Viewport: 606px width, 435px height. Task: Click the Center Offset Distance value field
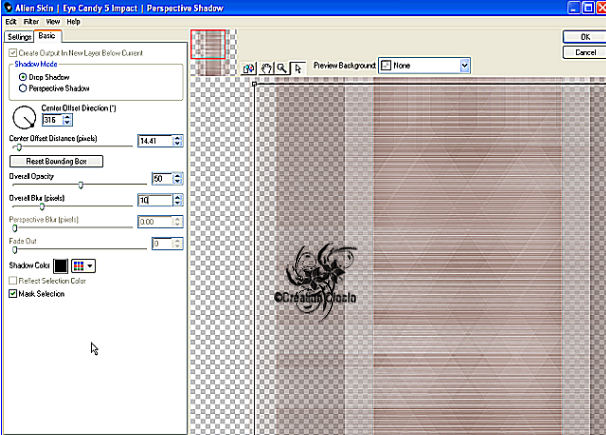155,141
